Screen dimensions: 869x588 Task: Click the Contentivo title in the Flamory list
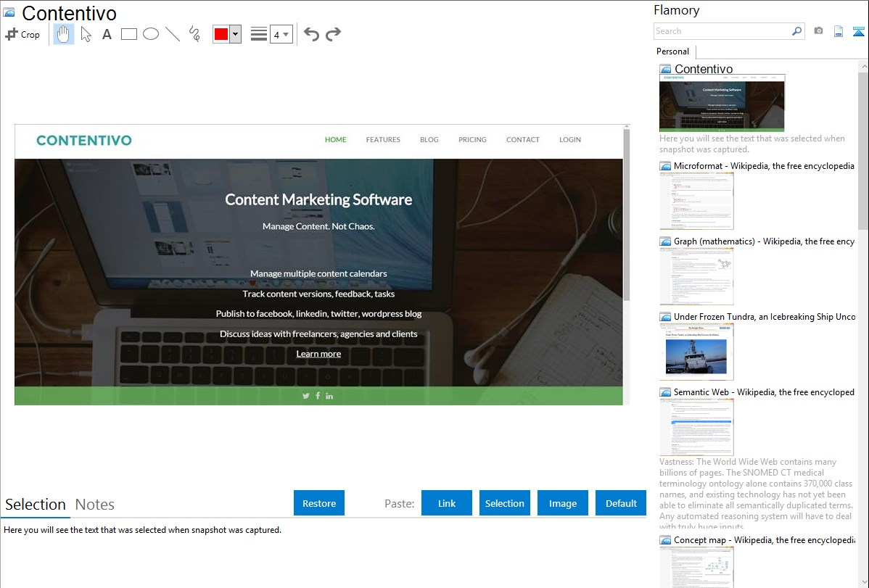tap(704, 69)
